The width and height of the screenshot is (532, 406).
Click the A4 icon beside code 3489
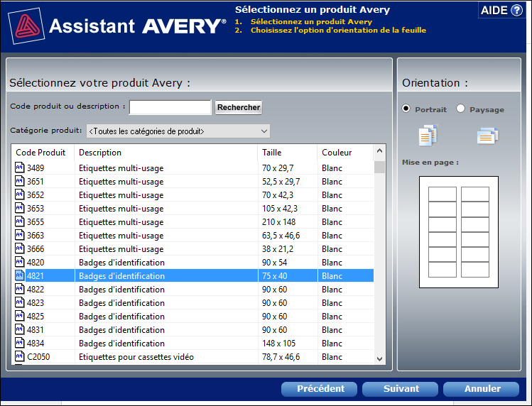pyautogui.click(x=20, y=168)
